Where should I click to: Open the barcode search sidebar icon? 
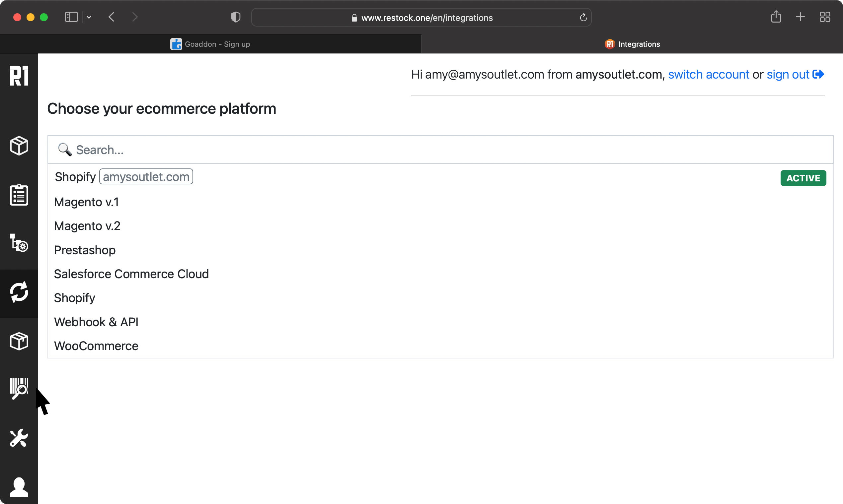click(19, 388)
